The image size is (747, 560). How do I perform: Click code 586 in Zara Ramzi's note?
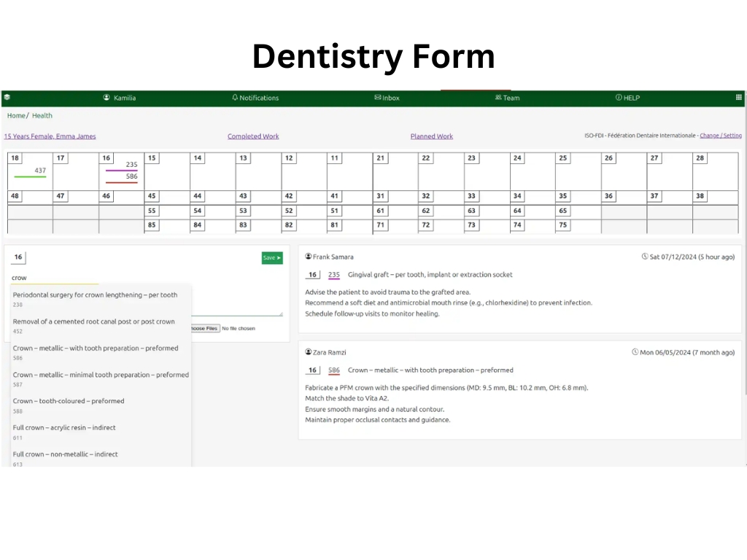334,370
